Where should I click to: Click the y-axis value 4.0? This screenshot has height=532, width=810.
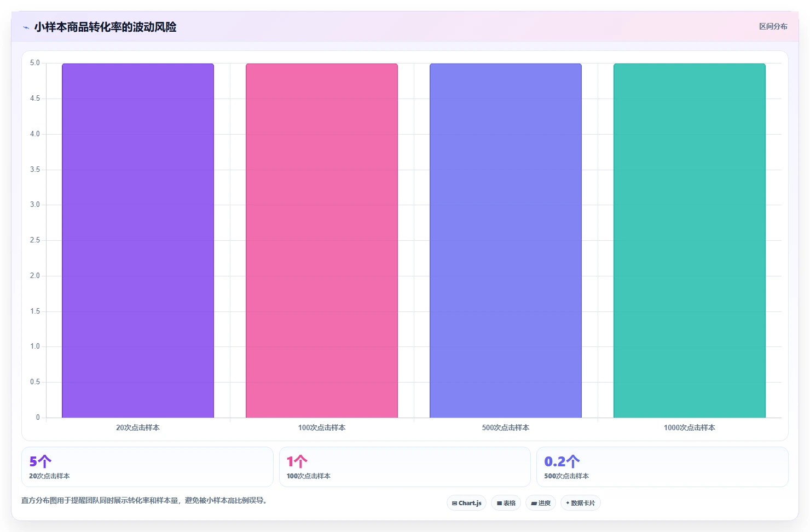[35, 134]
